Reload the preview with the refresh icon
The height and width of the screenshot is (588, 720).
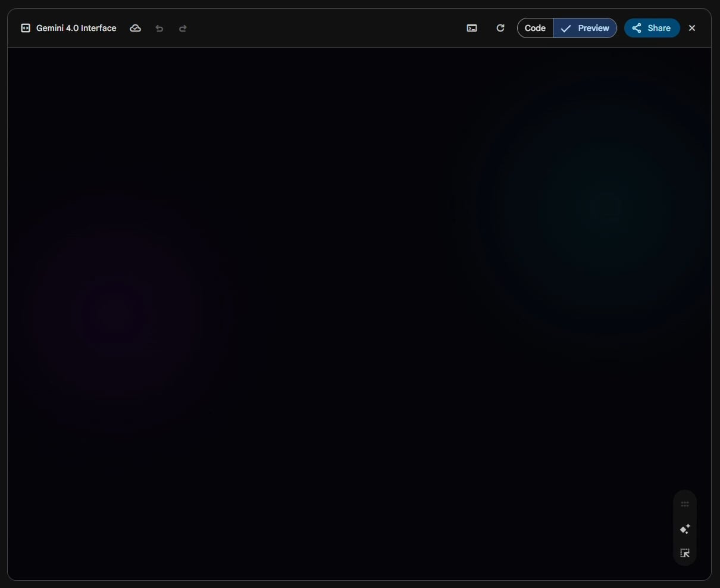click(x=500, y=28)
